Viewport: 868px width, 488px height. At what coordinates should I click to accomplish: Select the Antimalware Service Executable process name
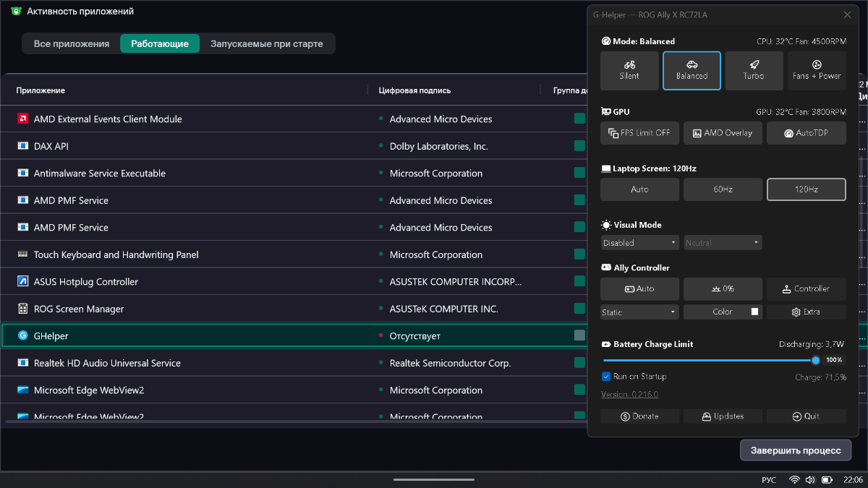coord(100,174)
